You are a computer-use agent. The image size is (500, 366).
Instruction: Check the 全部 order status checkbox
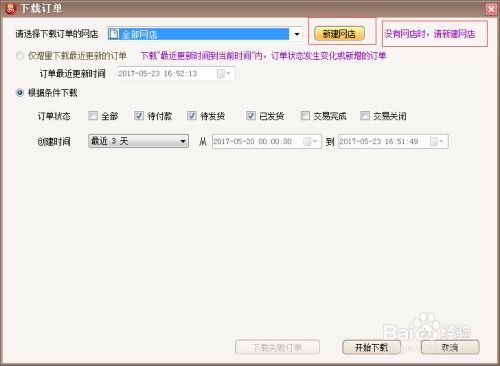(x=93, y=116)
